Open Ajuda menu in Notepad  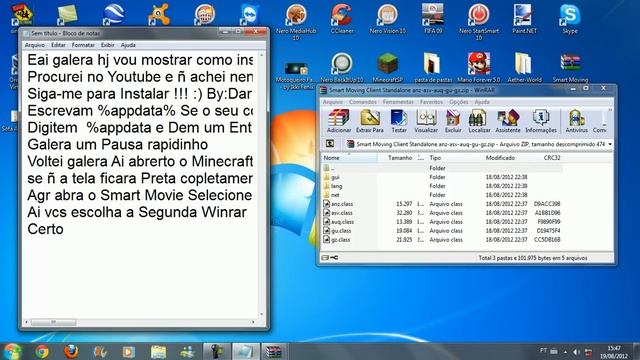[x=128, y=45]
